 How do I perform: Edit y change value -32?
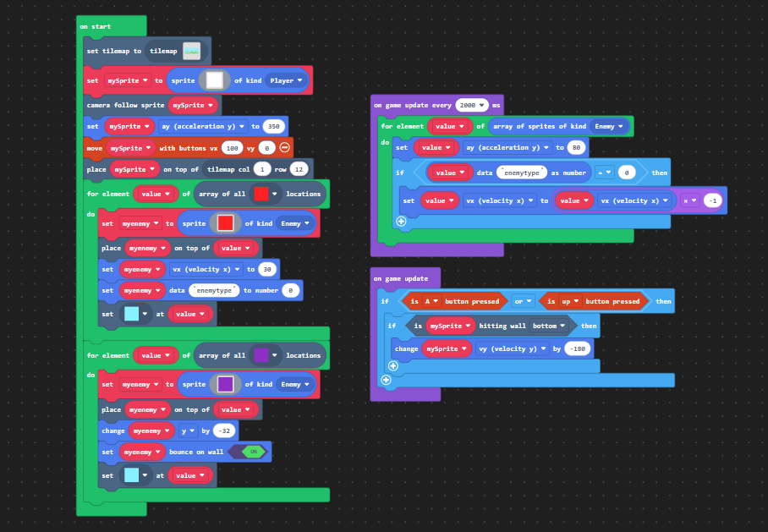(224, 431)
